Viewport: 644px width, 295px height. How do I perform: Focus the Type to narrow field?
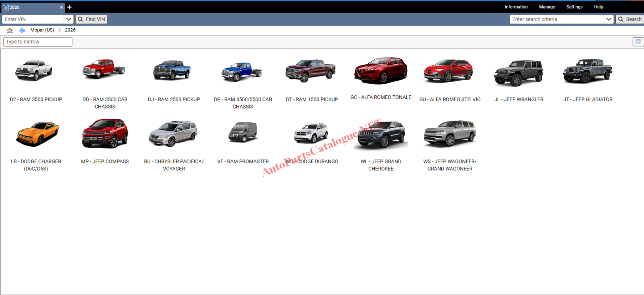(x=38, y=42)
